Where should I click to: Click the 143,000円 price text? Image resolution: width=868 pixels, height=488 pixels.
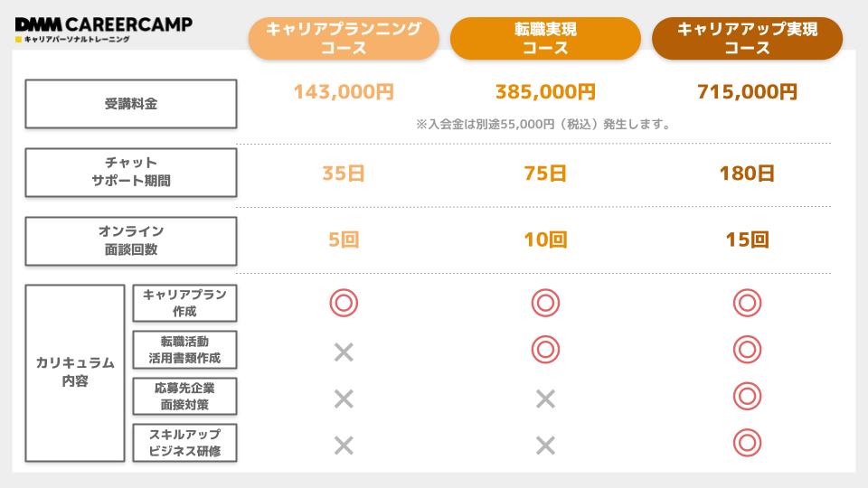point(344,92)
